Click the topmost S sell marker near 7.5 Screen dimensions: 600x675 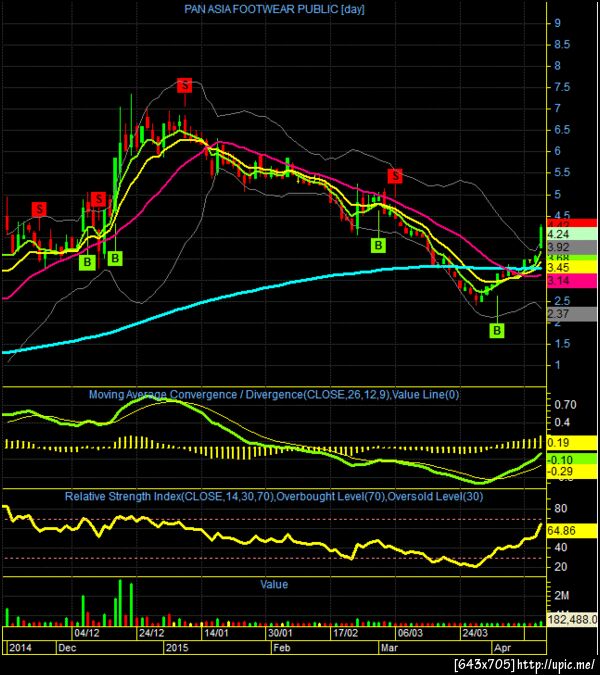[x=185, y=85]
